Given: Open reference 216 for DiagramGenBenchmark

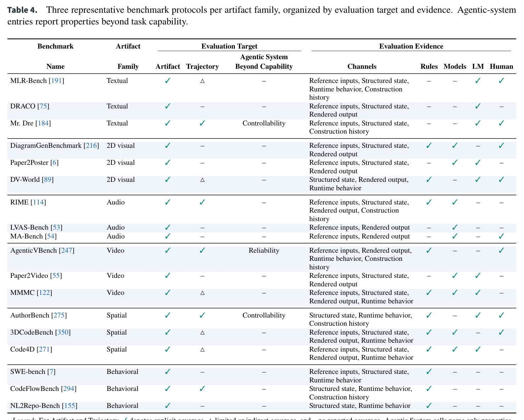Looking at the screenshot, I should tap(91, 146).
